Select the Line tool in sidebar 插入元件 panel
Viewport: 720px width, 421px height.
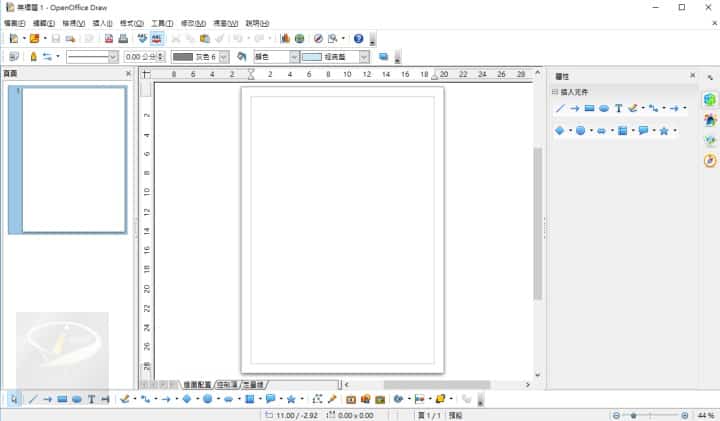560,108
